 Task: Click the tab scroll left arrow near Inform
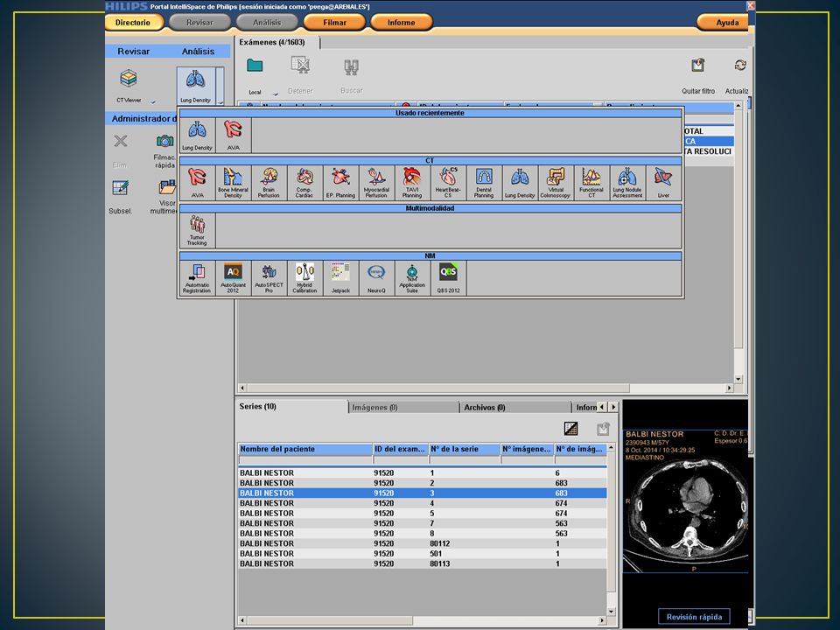[602, 407]
